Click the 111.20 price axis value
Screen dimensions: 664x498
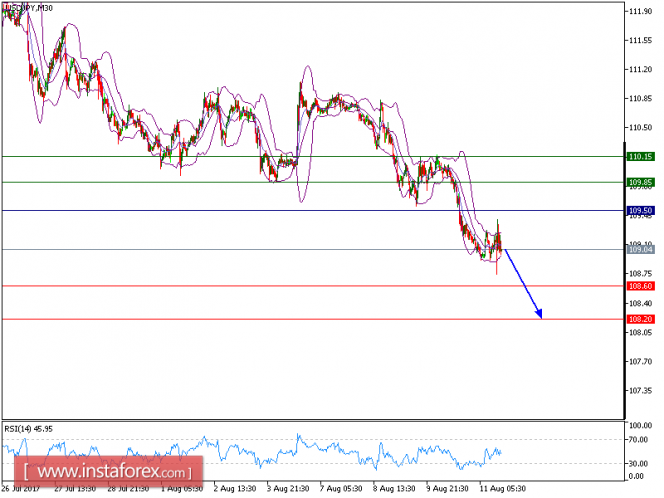click(x=640, y=69)
